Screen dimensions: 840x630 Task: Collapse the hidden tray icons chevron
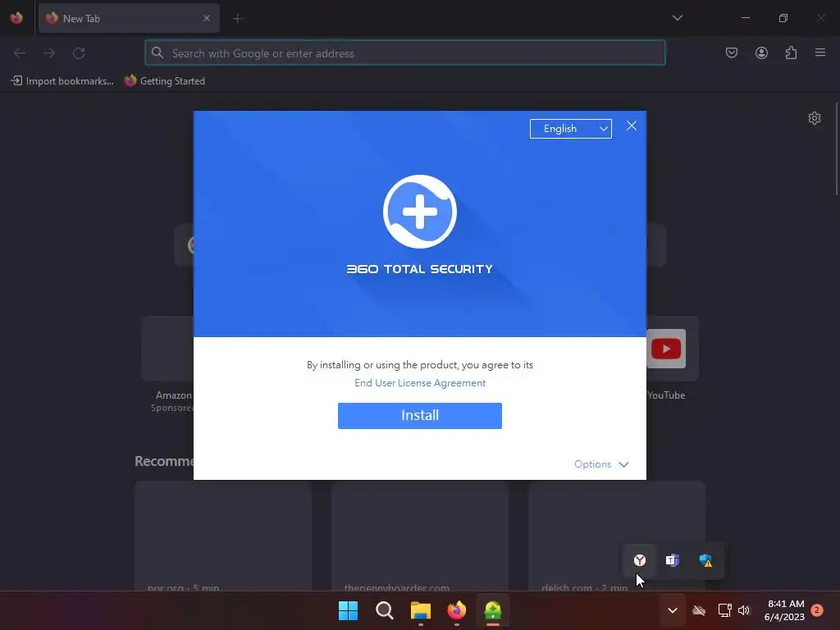[x=673, y=610]
